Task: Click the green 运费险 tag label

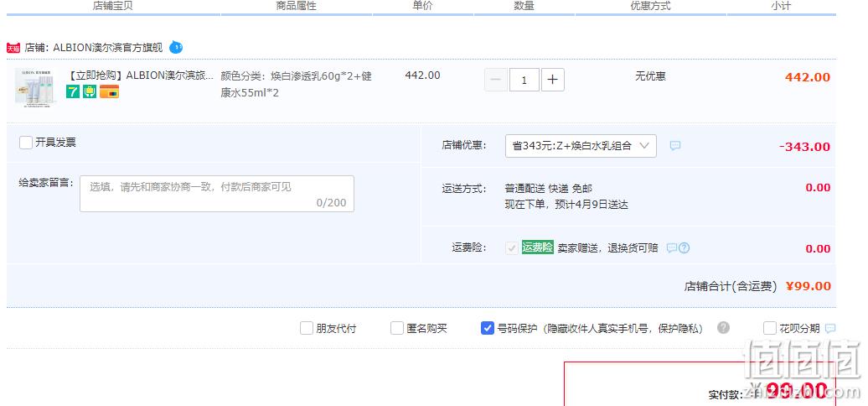Action: (538, 247)
